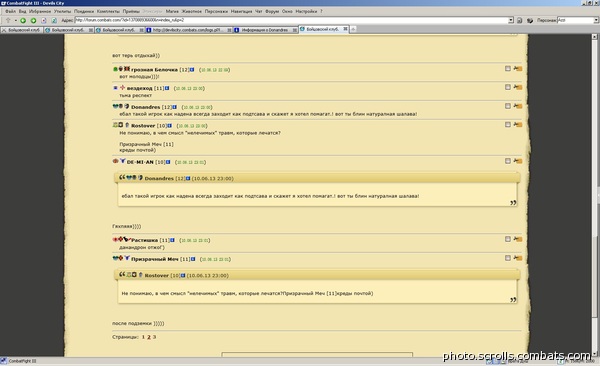600x366 pixels.
Task: Open info icon next to Призрачный Меч [11] post header
Action: point(193,259)
